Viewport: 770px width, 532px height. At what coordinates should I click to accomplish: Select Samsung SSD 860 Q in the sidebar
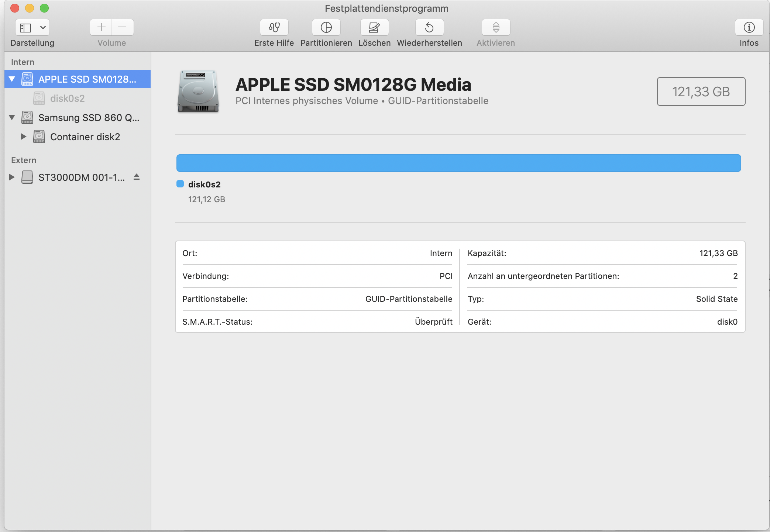(89, 118)
